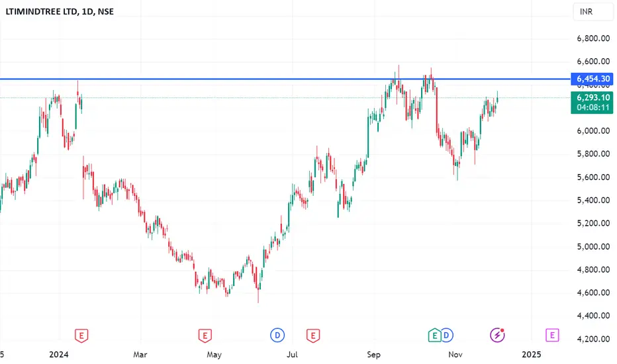The width and height of the screenshot is (617, 364).
Task: Click the 2025 time axis label
Action: coord(531,355)
